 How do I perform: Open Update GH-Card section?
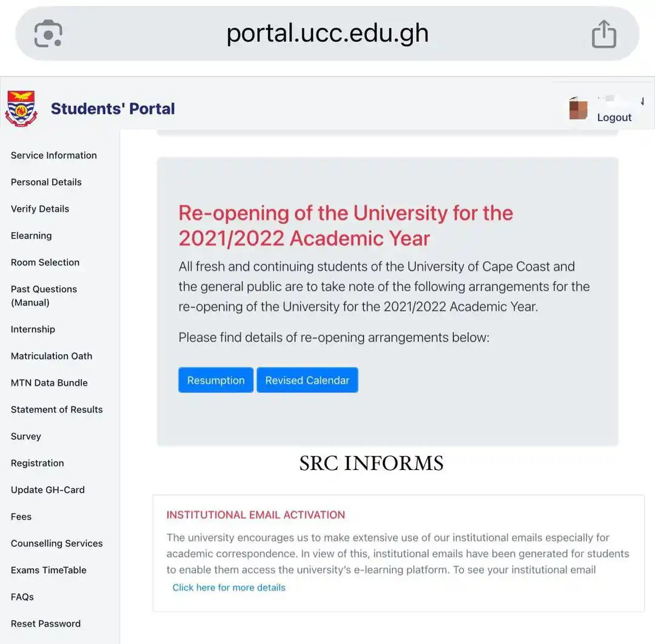(47, 489)
